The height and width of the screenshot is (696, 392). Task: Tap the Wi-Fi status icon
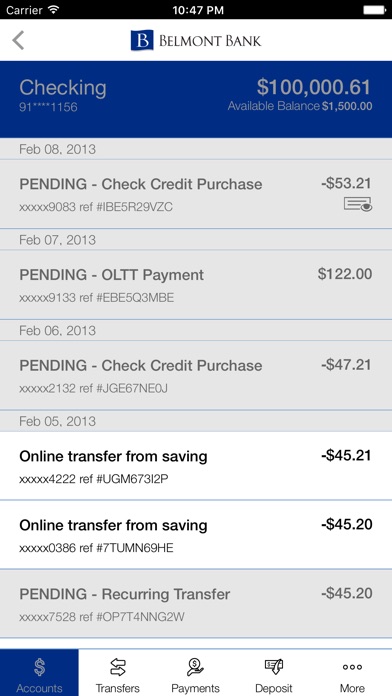click(x=54, y=10)
